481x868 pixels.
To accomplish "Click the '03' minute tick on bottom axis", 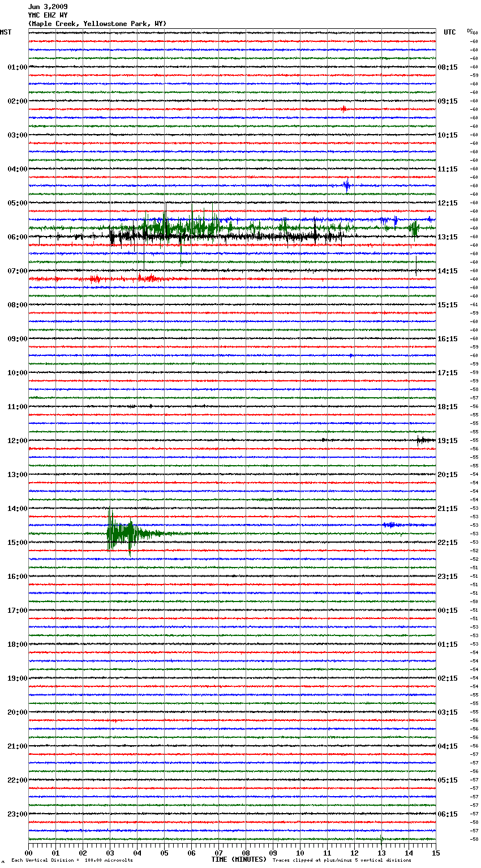I will coord(110,853).
